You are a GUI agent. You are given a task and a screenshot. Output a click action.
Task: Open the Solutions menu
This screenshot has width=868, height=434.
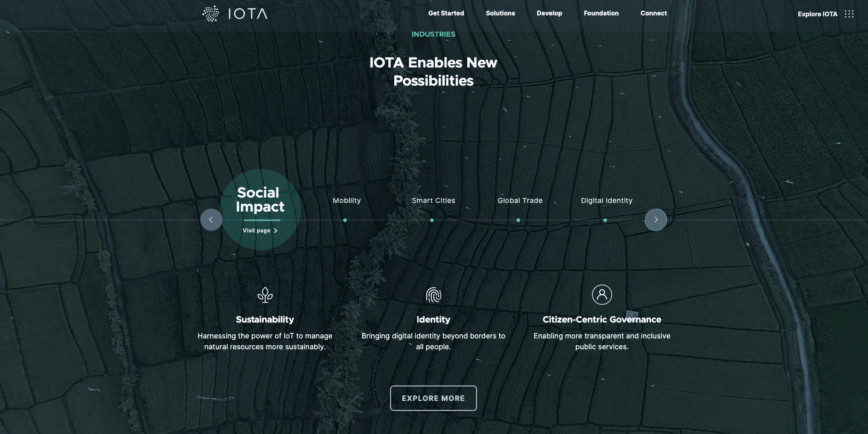click(x=500, y=13)
